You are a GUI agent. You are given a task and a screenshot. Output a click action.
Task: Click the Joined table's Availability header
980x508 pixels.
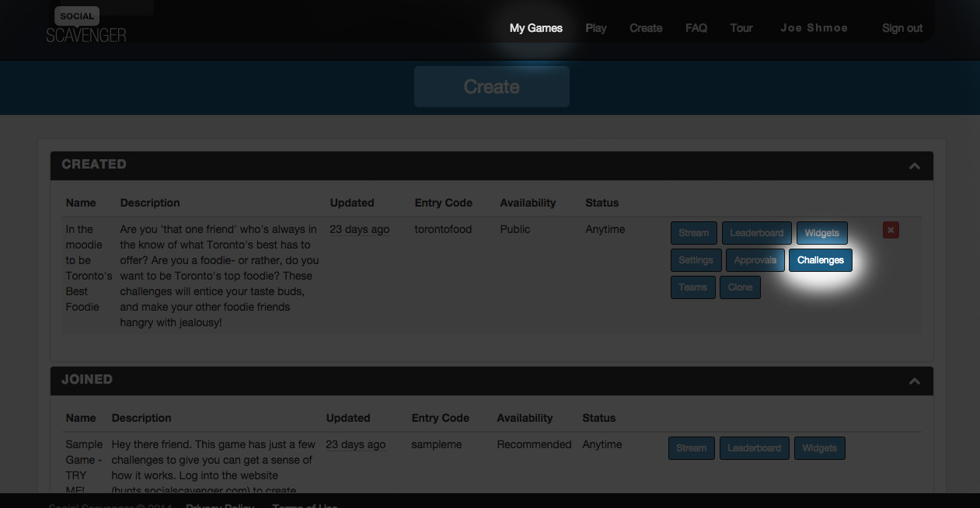525,418
